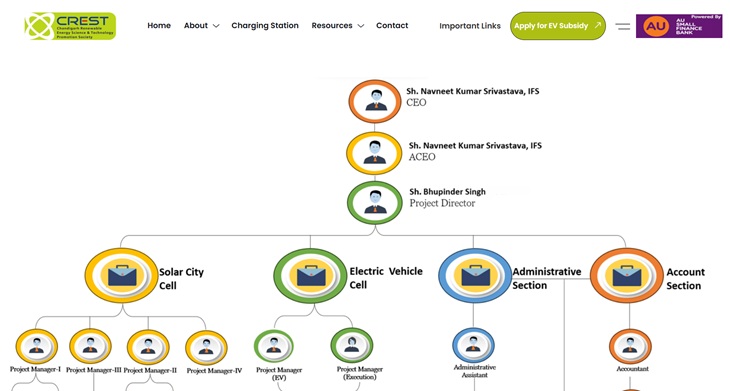Open the Contact page
This screenshot has height=391, width=730.
point(392,26)
